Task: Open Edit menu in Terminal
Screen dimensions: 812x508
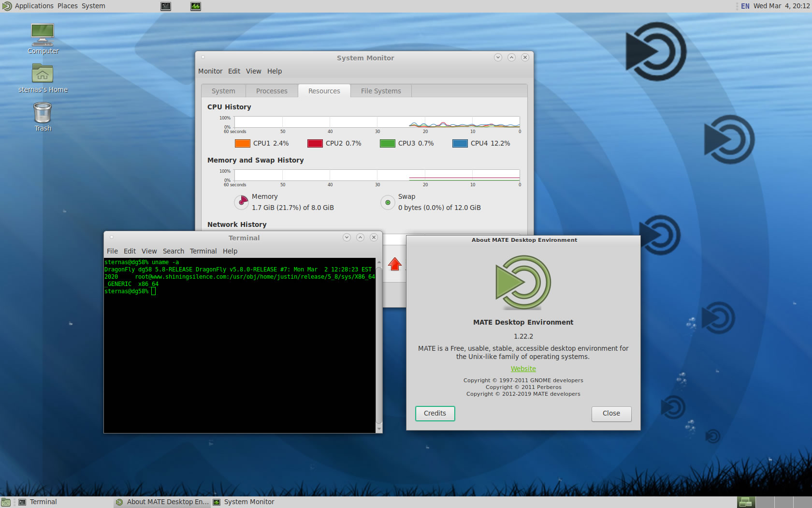Action: tap(130, 251)
